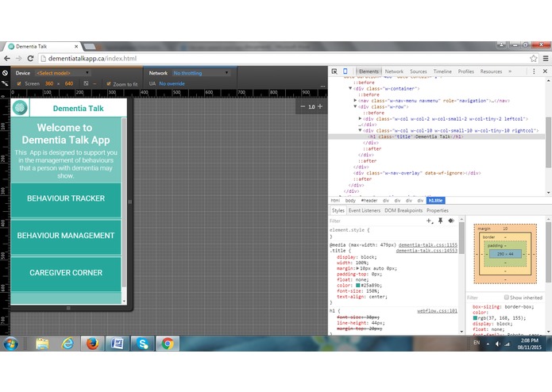Open Timeline panel tab
Image resolution: width=552 pixels, height=392 pixels.
pyautogui.click(x=442, y=71)
